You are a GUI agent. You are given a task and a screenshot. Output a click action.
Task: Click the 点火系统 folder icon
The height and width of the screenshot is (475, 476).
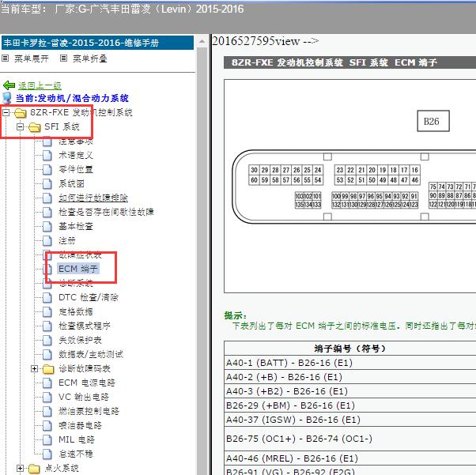[34, 469]
